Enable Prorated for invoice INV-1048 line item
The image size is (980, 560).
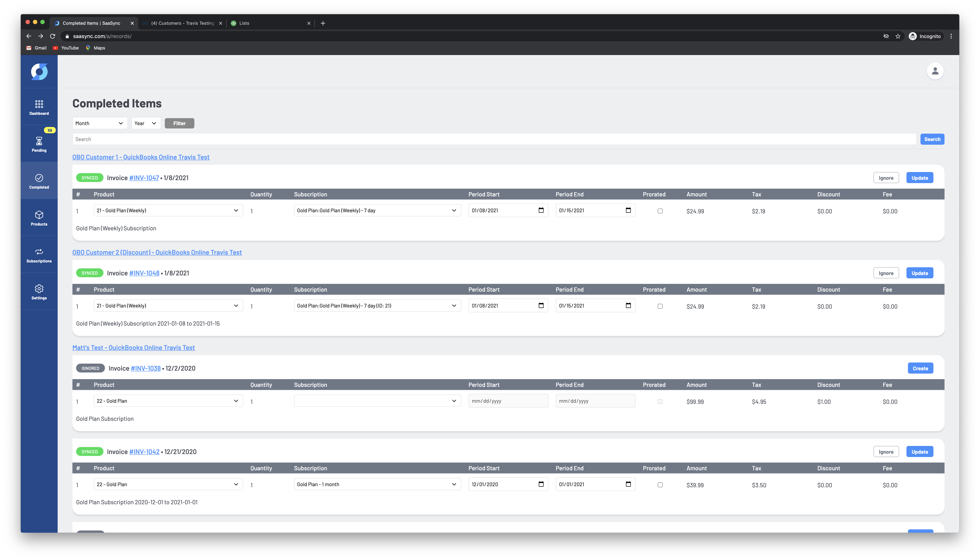[660, 306]
